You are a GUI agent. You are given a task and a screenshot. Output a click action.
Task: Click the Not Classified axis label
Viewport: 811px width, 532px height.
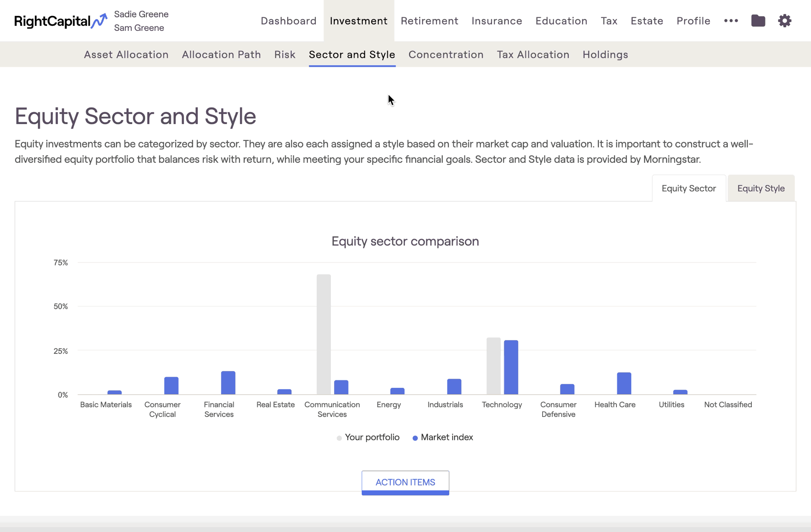[x=728, y=404]
